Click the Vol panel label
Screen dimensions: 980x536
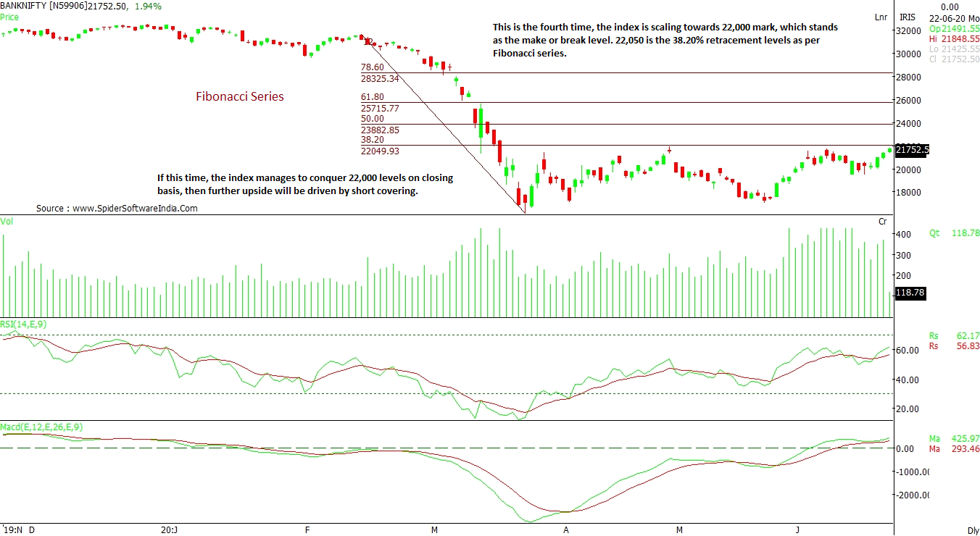click(7, 220)
